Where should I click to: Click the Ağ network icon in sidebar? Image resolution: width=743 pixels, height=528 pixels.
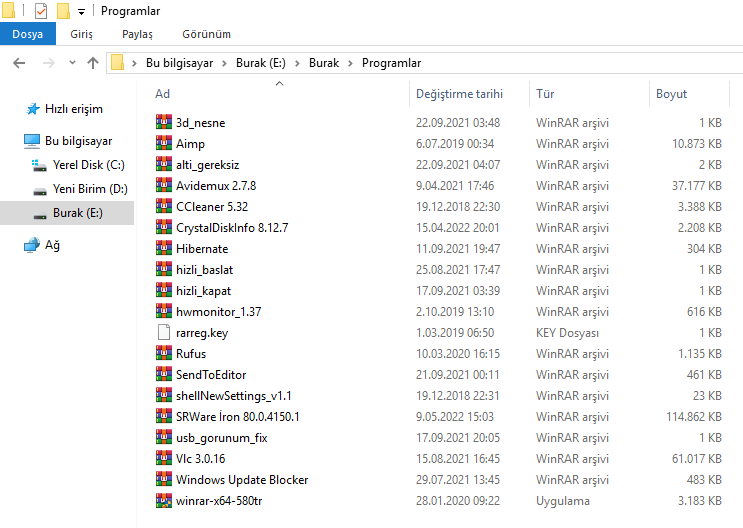click(x=32, y=245)
